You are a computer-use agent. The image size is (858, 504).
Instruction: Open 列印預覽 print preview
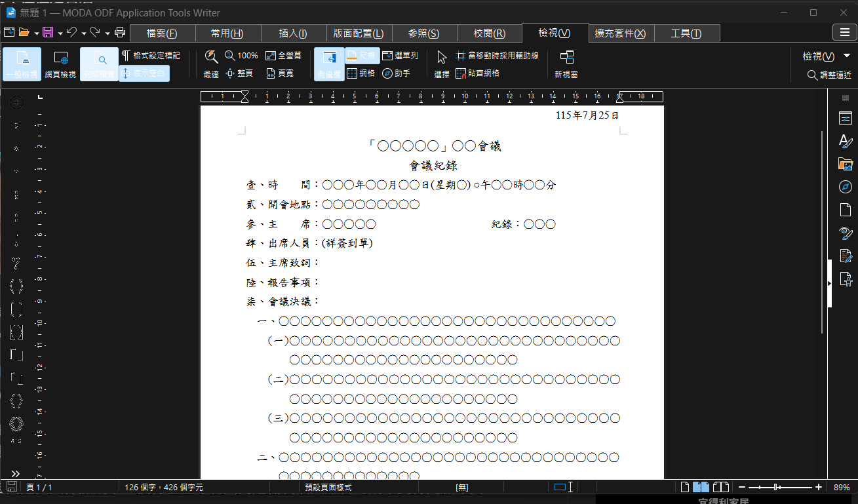(x=100, y=64)
